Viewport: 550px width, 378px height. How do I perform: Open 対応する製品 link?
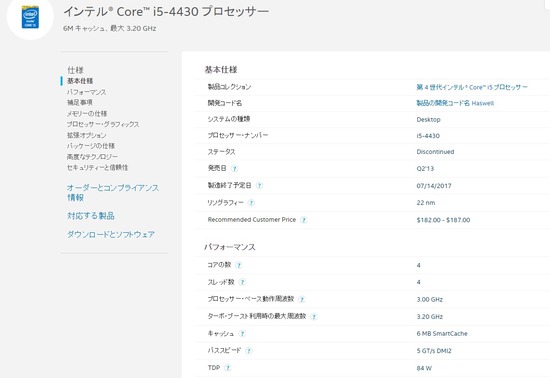point(90,216)
